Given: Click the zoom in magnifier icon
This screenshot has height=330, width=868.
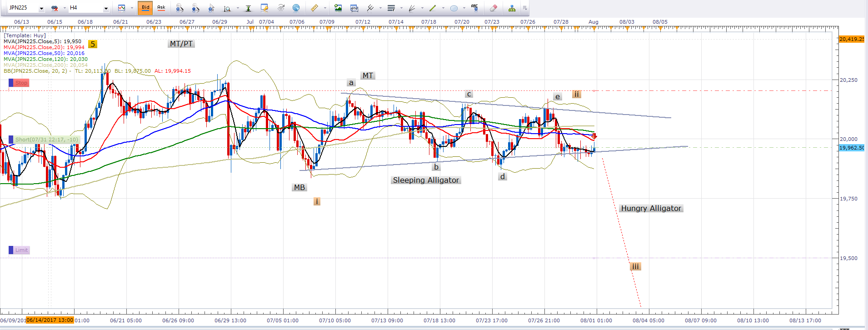Looking at the screenshot, I should click(180, 8).
